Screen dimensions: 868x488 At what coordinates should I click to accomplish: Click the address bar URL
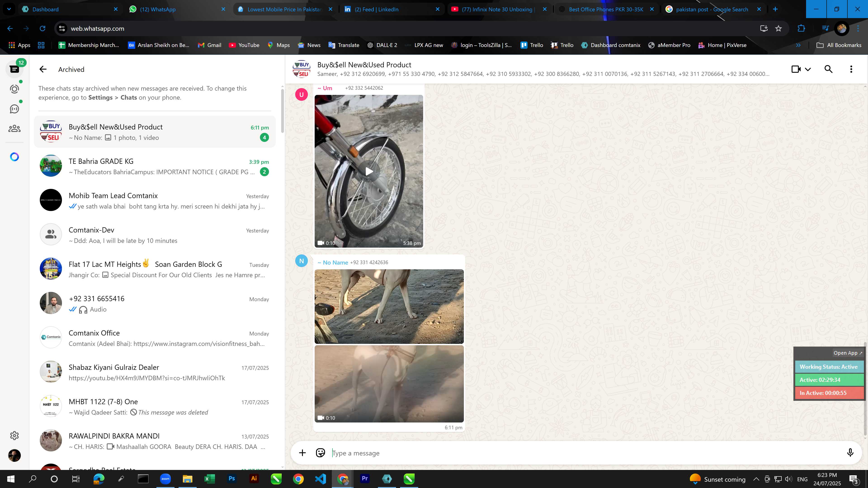(x=97, y=29)
